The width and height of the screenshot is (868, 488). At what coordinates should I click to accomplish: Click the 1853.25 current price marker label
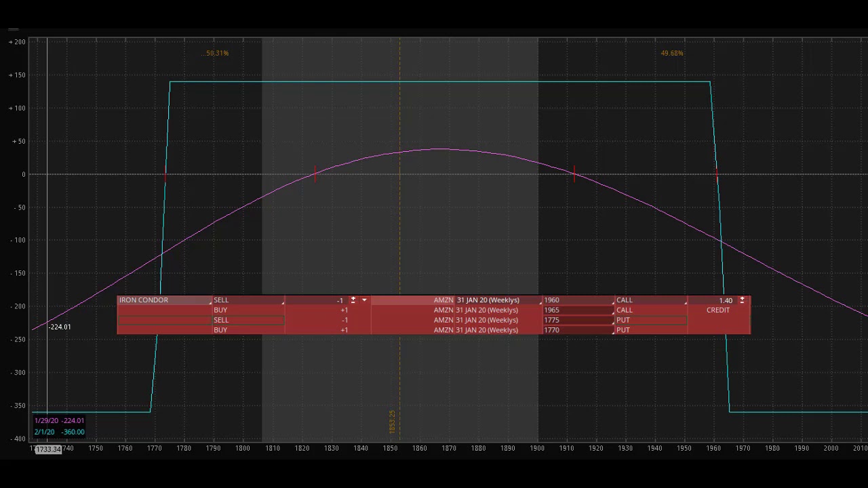[392, 422]
